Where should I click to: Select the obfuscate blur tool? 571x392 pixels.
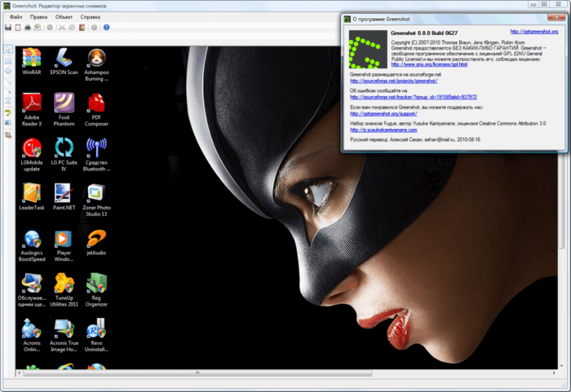pos(8,123)
